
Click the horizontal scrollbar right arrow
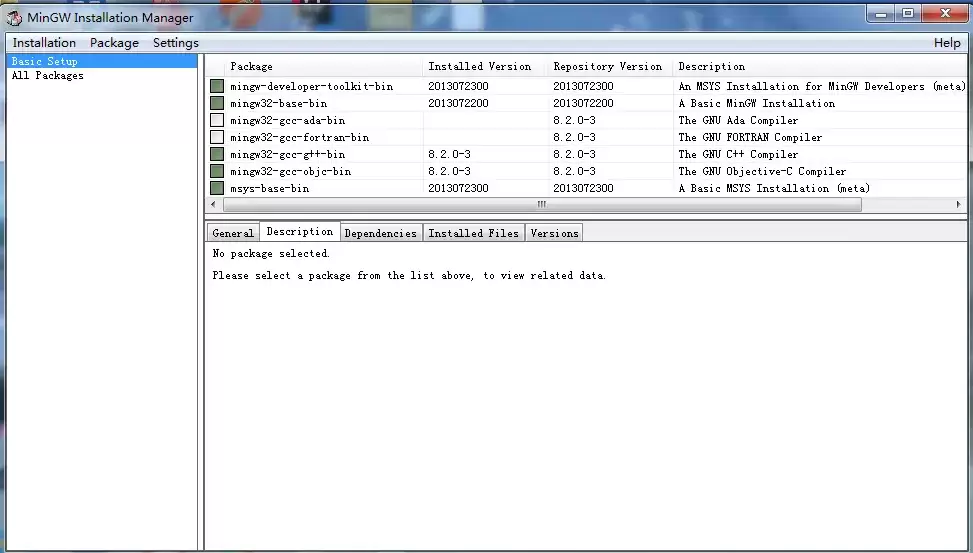click(958, 204)
